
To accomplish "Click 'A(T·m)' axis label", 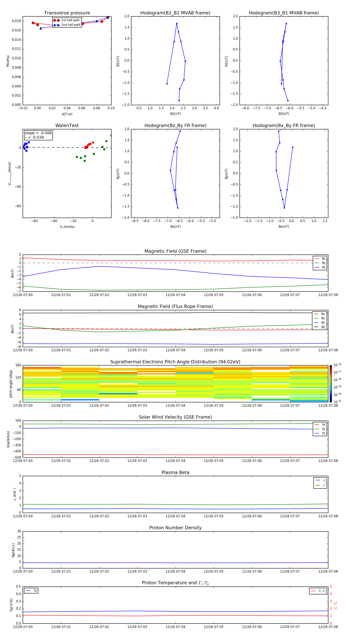I will (x=67, y=114).
